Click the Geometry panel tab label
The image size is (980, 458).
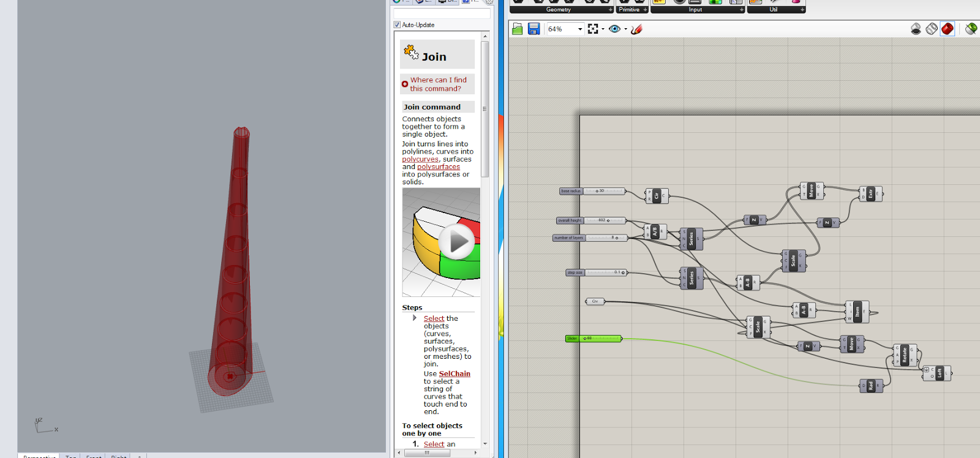(559, 10)
